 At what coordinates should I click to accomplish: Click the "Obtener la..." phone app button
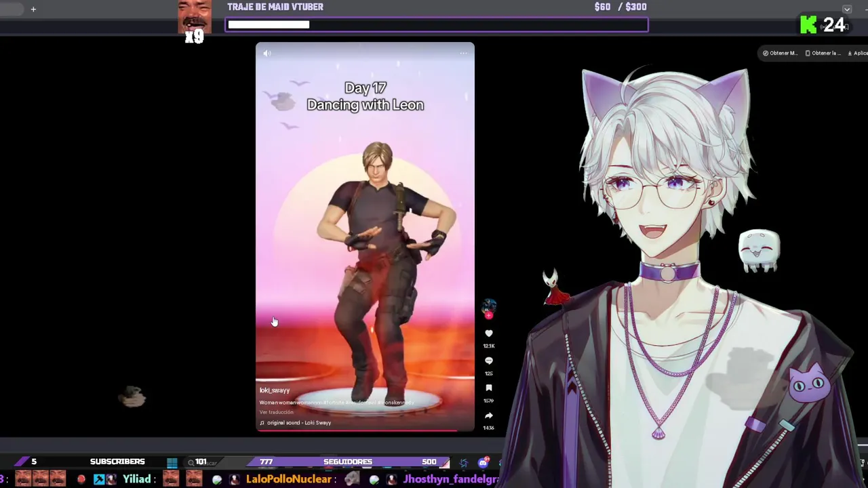[x=823, y=53]
